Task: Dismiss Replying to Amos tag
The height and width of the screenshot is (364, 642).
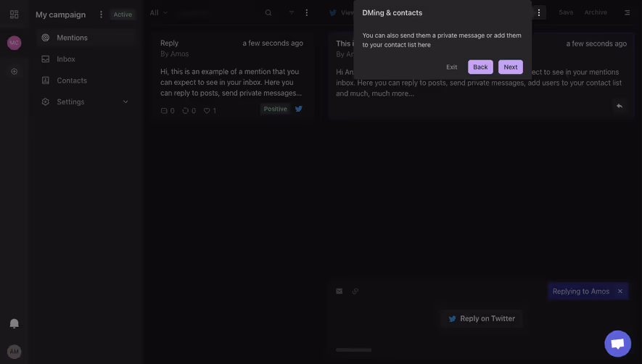Action: tap(620, 291)
